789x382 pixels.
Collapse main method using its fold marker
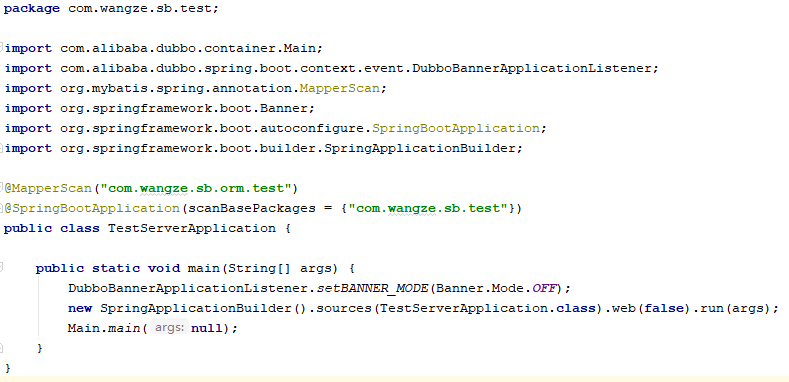(2, 268)
